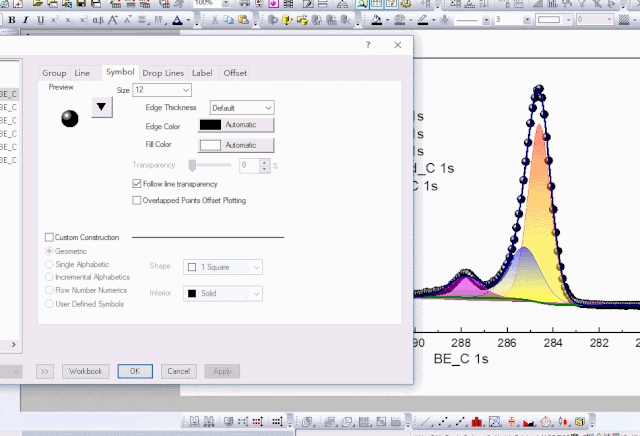Check the Custom Construction box
The image size is (640, 436).
[x=50, y=237]
